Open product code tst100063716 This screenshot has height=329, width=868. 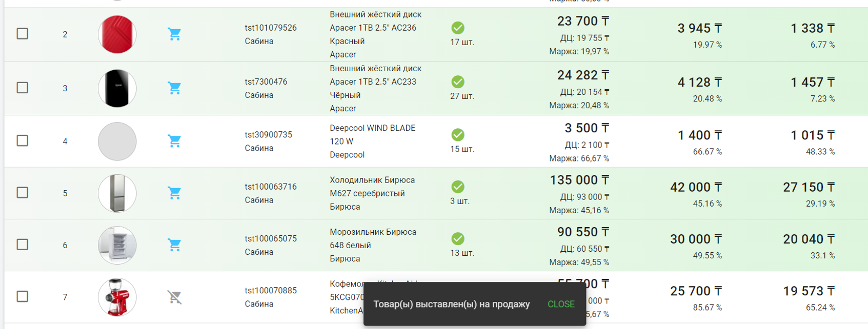(270, 187)
